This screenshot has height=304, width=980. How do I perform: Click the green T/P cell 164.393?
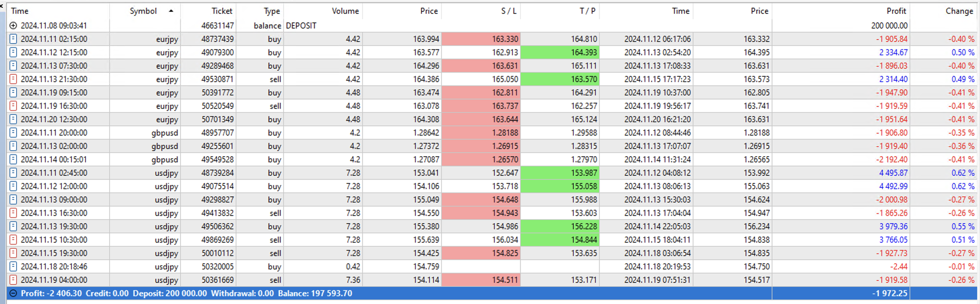[560, 52]
